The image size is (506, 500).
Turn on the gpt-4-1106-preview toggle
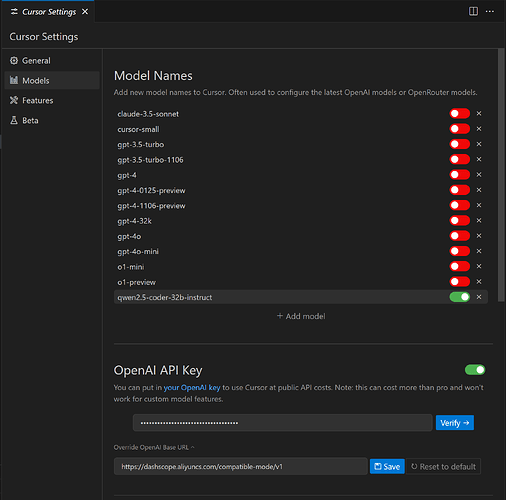click(x=460, y=205)
